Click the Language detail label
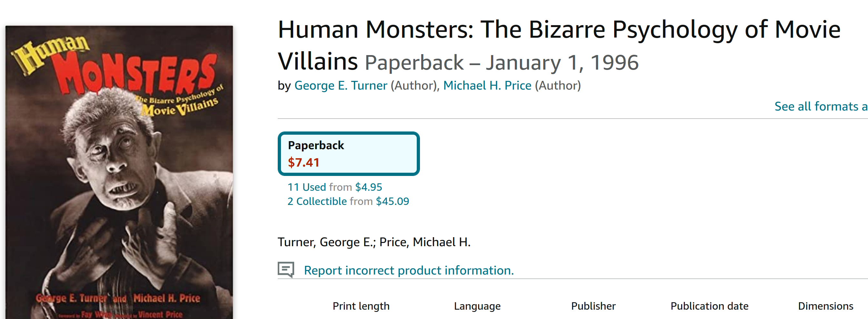The width and height of the screenshot is (868, 319). click(x=477, y=306)
